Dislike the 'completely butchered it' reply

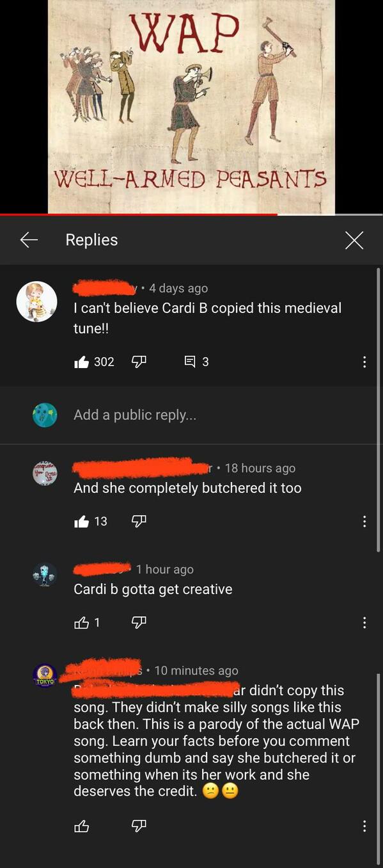(x=139, y=522)
